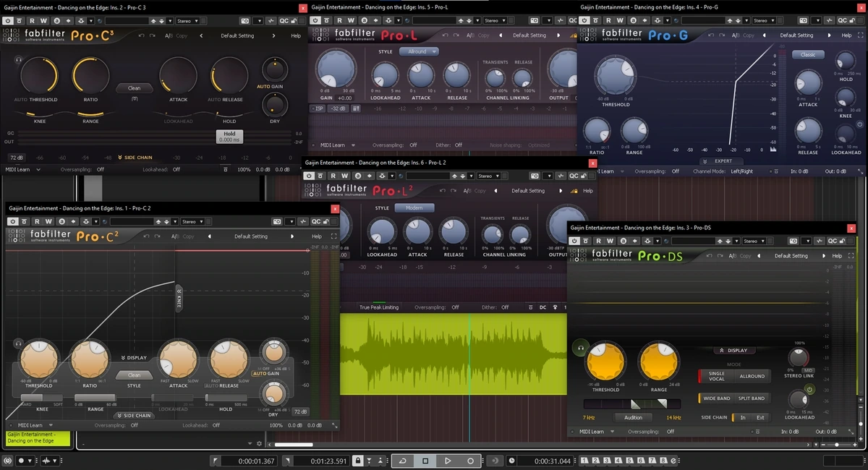The height and width of the screenshot is (470, 868).
Task: Expand the SIDE CHAIN section in Pro-C 3
Action: coord(135,158)
